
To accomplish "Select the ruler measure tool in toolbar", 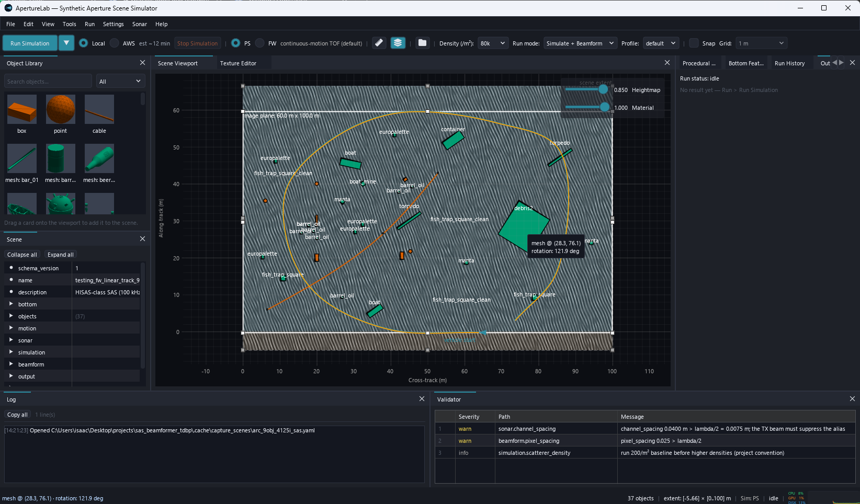I will 379,43.
